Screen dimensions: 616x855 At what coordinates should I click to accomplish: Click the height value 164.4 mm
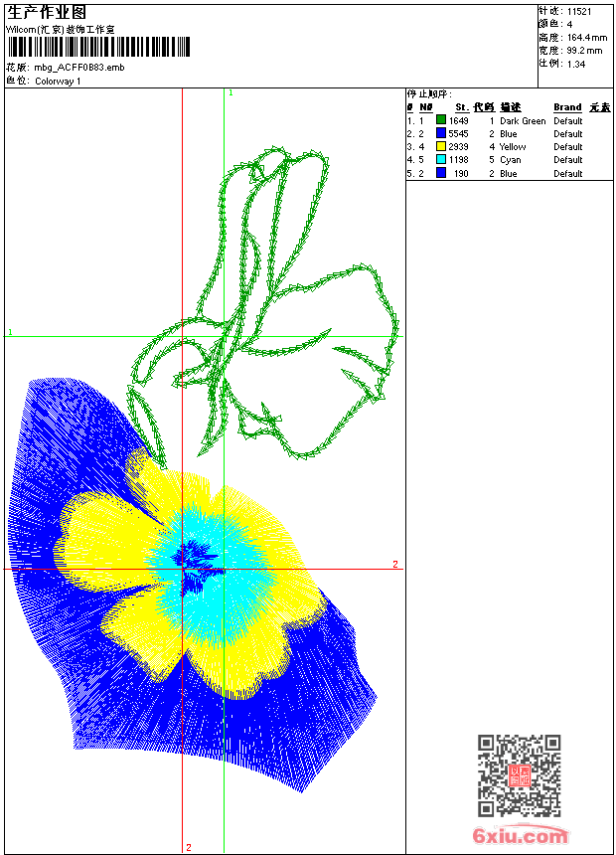(586, 38)
